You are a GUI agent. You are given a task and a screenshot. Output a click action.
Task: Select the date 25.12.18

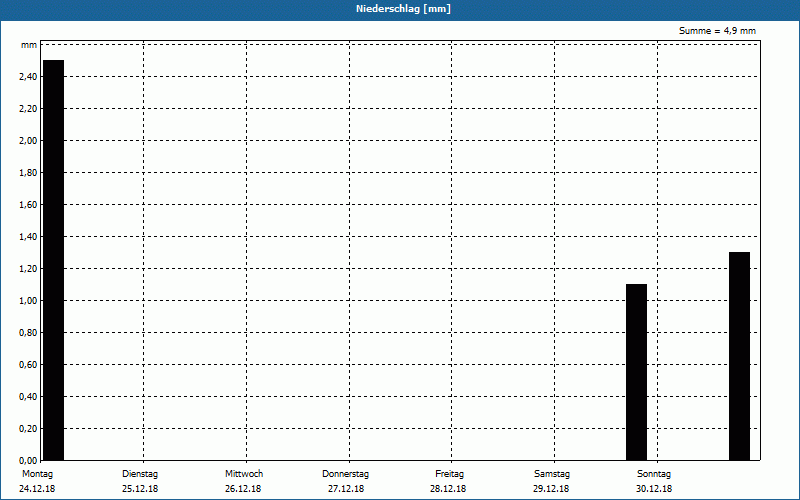140,489
